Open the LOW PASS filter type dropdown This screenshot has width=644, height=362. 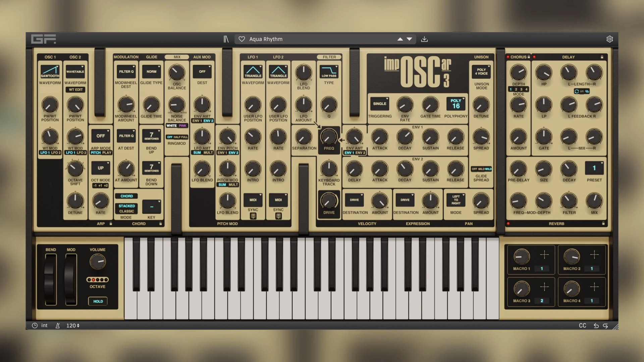tap(329, 71)
